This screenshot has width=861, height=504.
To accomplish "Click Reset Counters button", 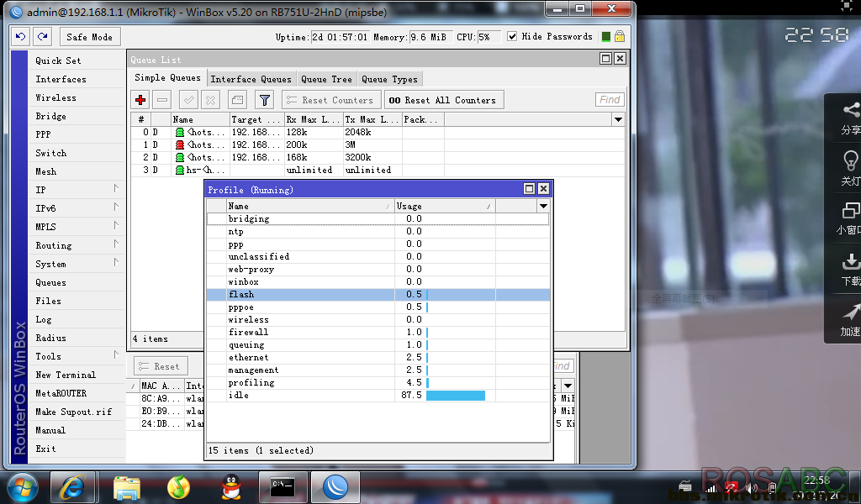I will pos(331,100).
